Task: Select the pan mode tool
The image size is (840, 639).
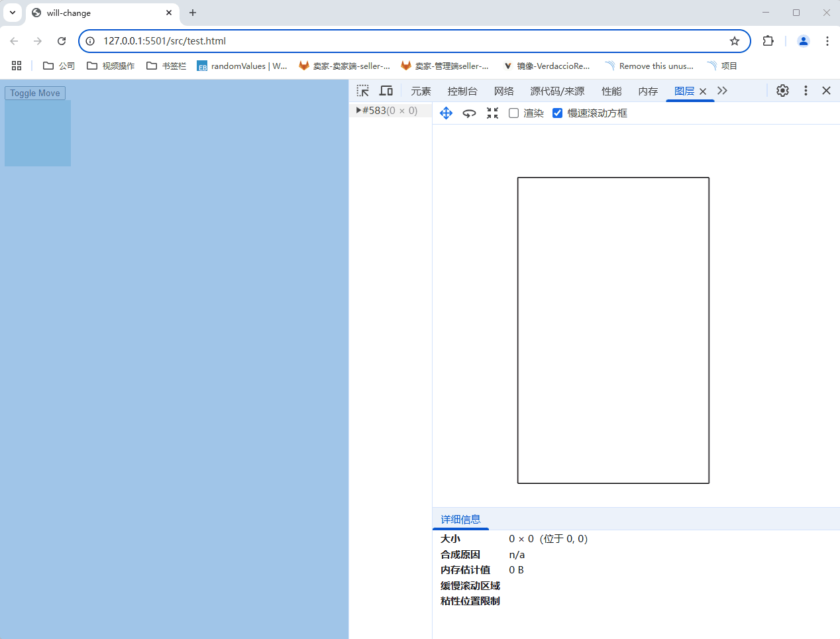Action: (446, 113)
